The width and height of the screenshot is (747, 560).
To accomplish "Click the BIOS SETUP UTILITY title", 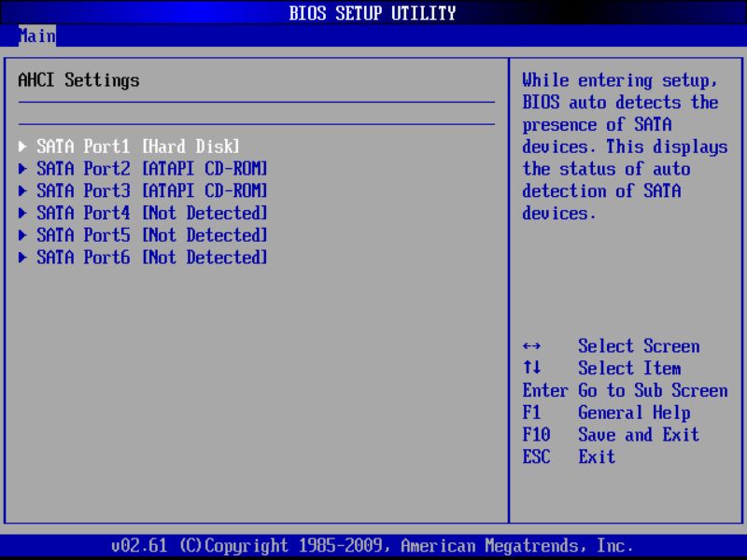I will [x=373, y=13].
